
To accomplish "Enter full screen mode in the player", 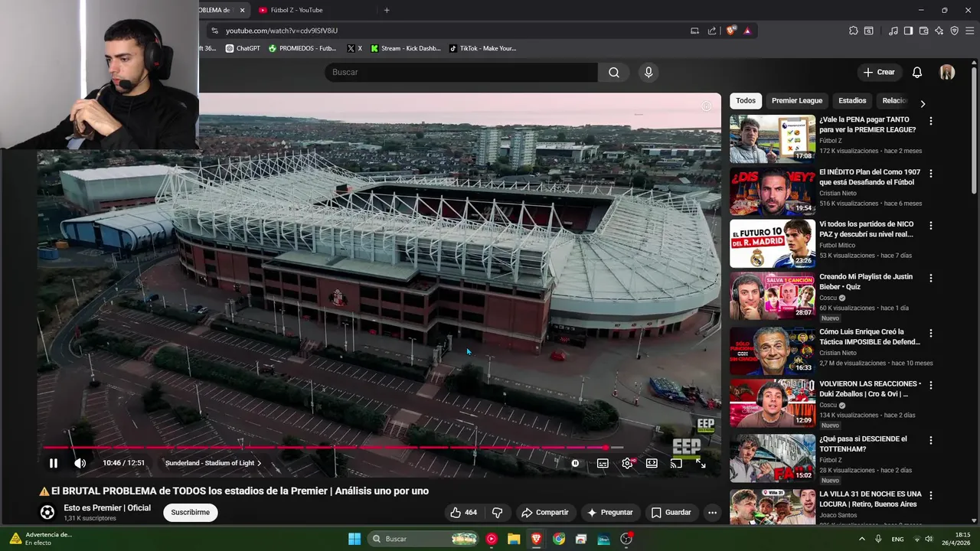I will point(701,463).
